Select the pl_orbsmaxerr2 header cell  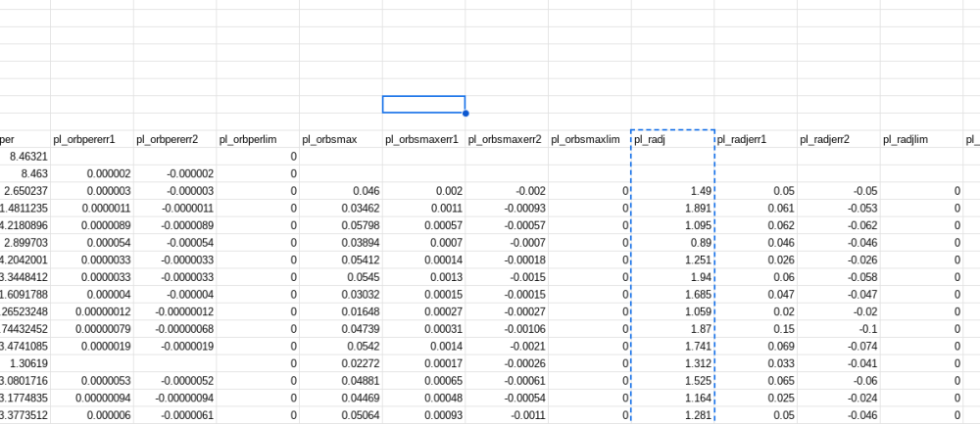pyautogui.click(x=507, y=139)
